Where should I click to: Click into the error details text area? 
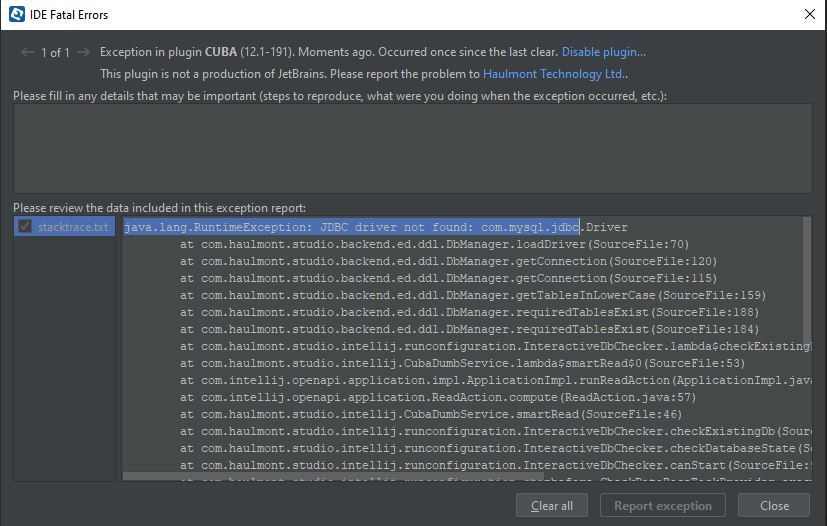412,148
